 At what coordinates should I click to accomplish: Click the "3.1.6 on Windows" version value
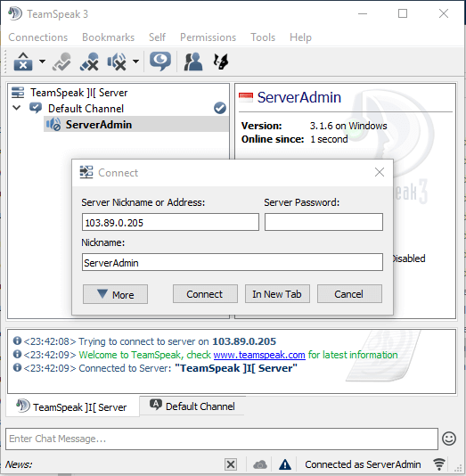348,126
